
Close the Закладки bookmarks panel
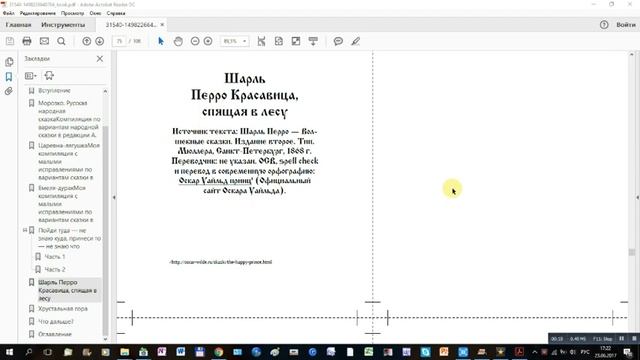100,59
